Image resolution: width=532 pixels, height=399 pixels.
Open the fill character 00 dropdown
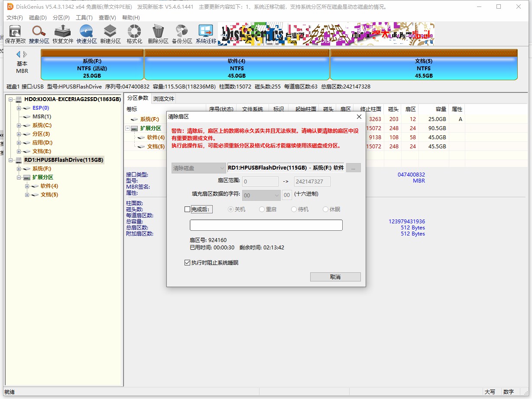pyautogui.click(x=261, y=195)
